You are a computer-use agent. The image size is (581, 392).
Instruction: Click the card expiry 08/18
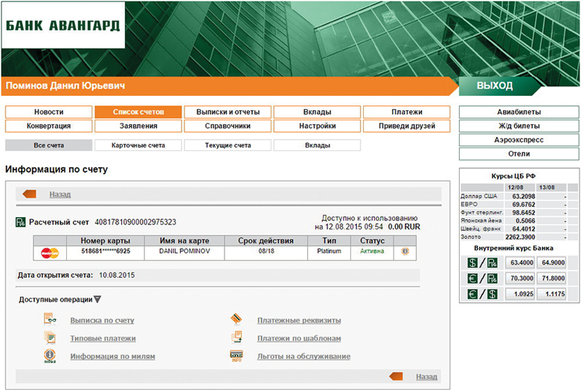266,251
